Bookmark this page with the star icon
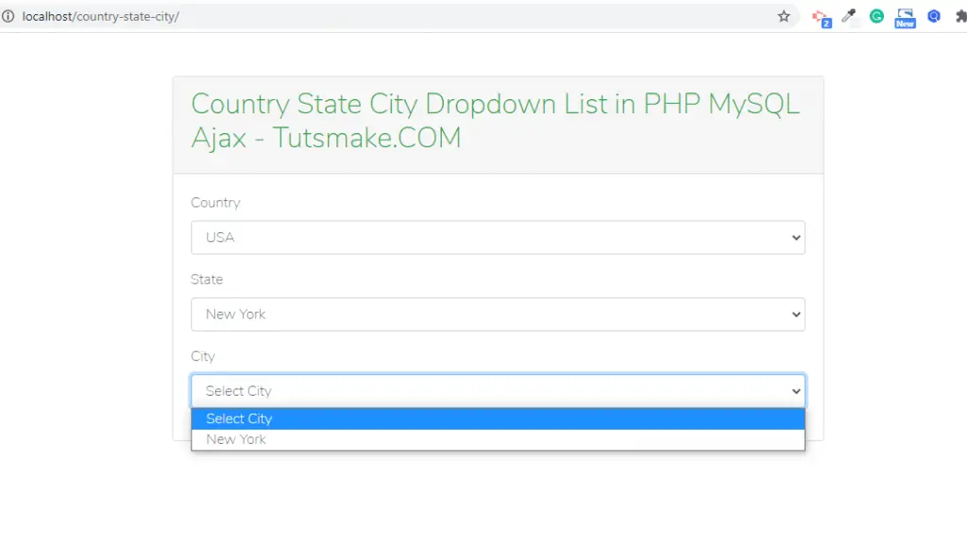Image resolution: width=967 pixels, height=560 pixels. [x=783, y=17]
